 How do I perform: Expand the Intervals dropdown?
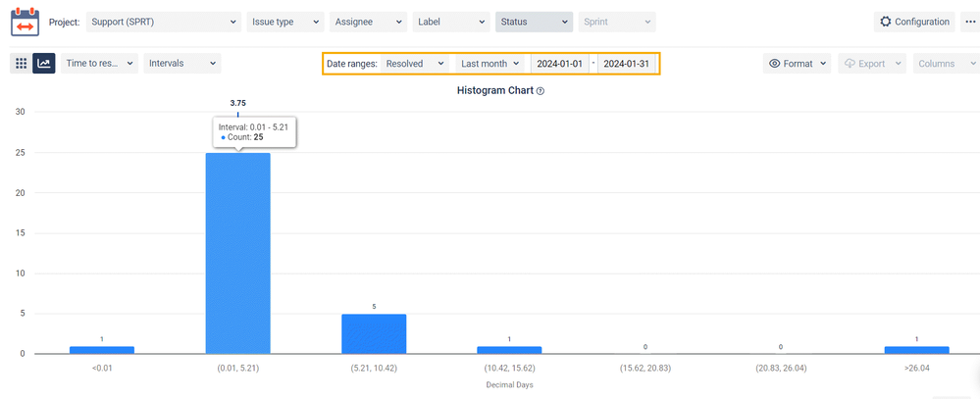pyautogui.click(x=182, y=63)
